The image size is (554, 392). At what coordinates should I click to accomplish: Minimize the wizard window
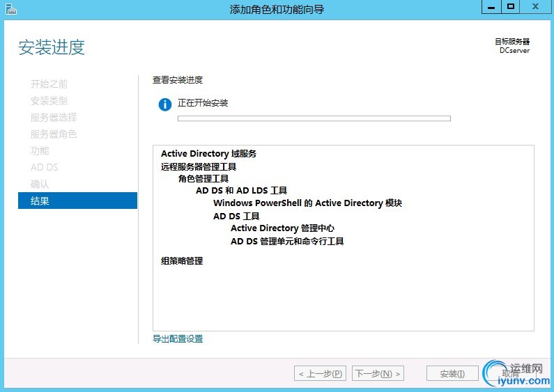[491, 7]
